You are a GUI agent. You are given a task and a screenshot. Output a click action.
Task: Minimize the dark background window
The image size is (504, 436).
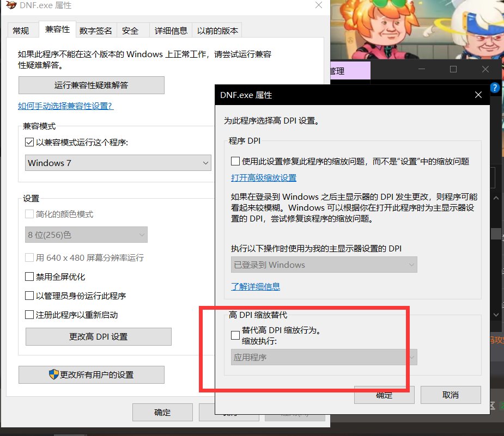coord(422,69)
